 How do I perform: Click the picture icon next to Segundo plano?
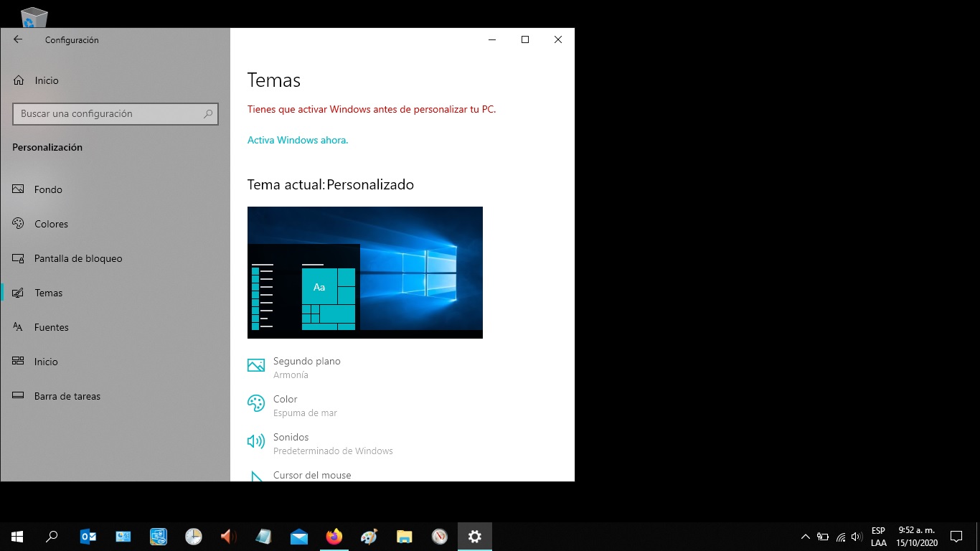click(256, 366)
